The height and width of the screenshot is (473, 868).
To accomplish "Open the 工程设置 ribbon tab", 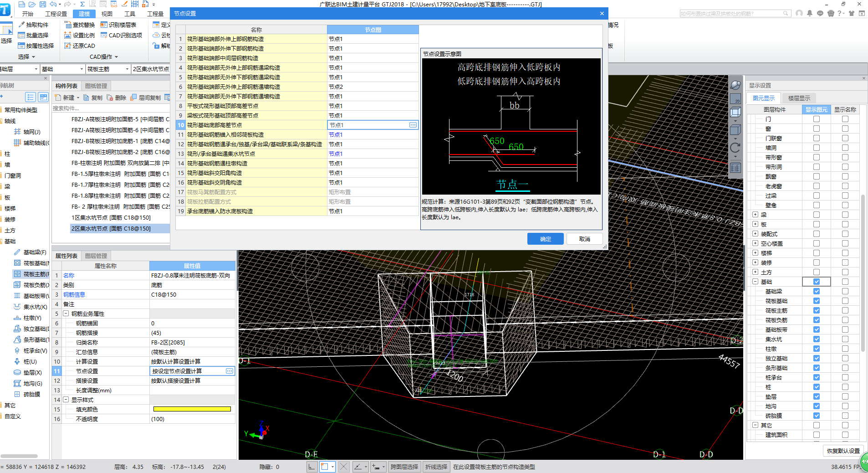I will click(x=56, y=14).
